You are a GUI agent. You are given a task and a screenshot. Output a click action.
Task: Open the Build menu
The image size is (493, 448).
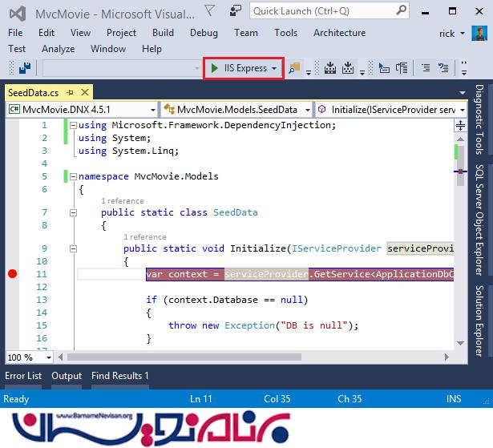point(163,33)
